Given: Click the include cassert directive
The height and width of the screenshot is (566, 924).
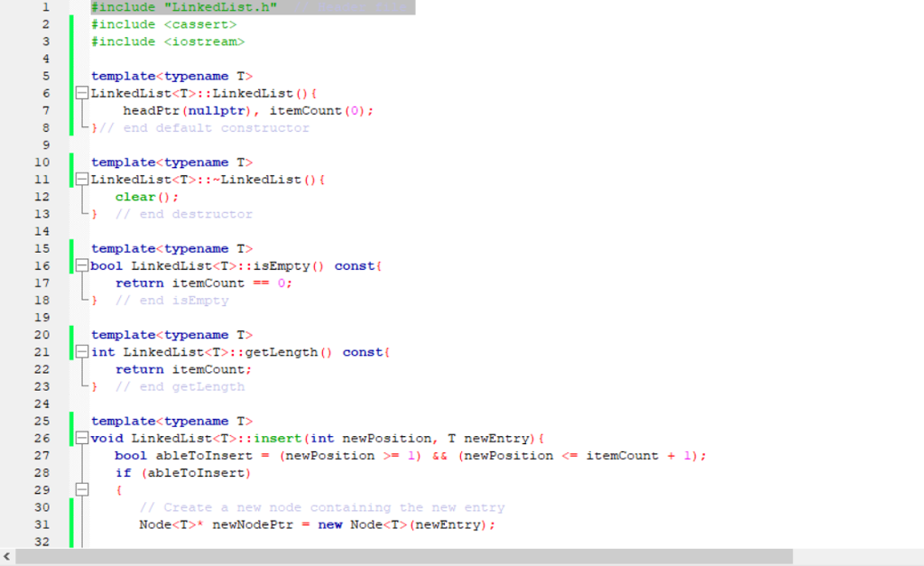Looking at the screenshot, I should click(162, 24).
